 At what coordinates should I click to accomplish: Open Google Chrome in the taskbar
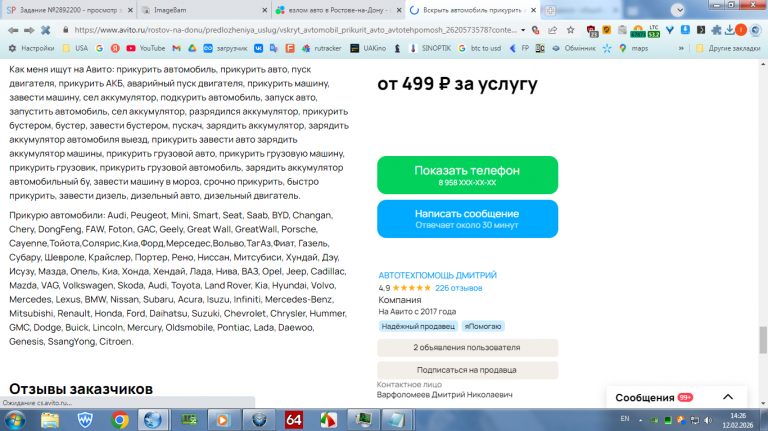119,420
